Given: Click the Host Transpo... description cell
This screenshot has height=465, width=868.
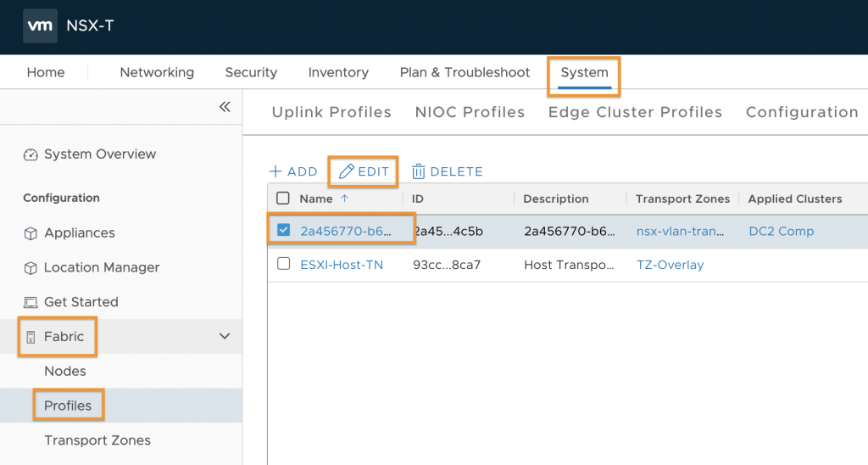Looking at the screenshot, I should click(569, 265).
